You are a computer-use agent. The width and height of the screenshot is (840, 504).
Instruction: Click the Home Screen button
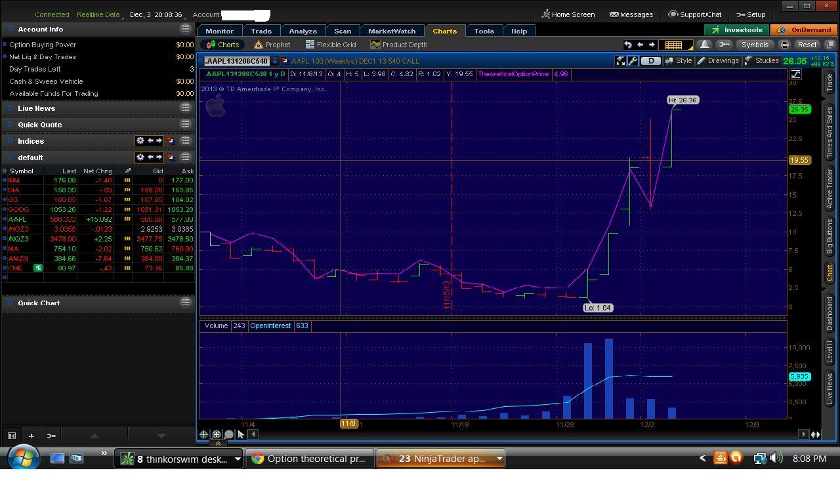568,14
